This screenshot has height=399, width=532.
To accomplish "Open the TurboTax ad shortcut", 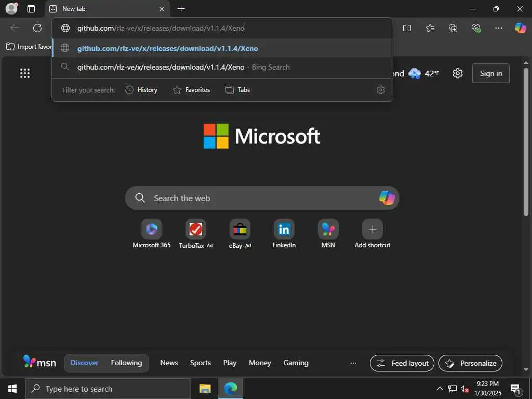I will pos(196,234).
